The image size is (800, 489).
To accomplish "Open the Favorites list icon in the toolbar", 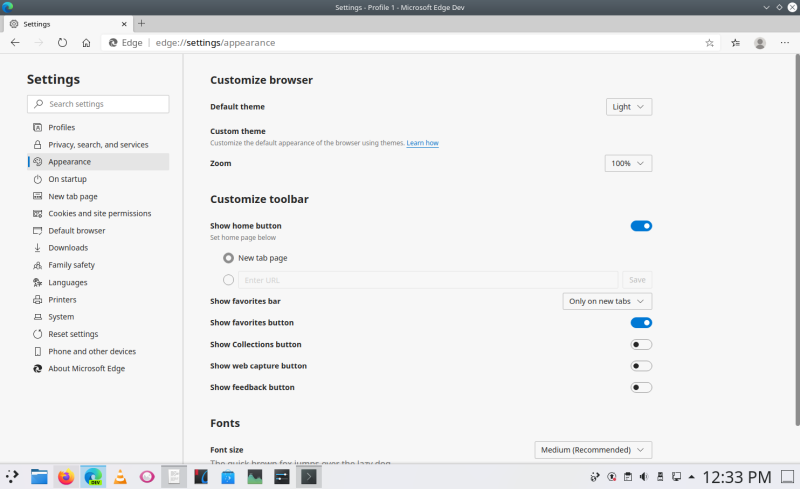I will (735, 43).
